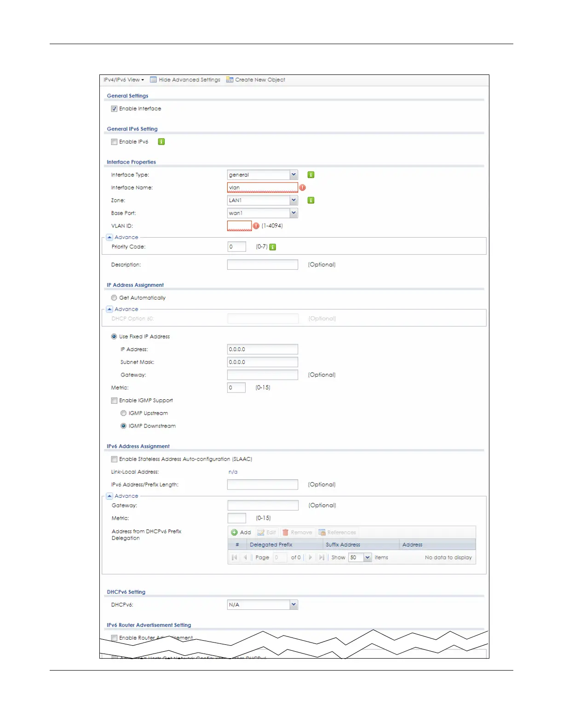
Task: Click the info icon beside Zone dropdown
Action: 311,200
